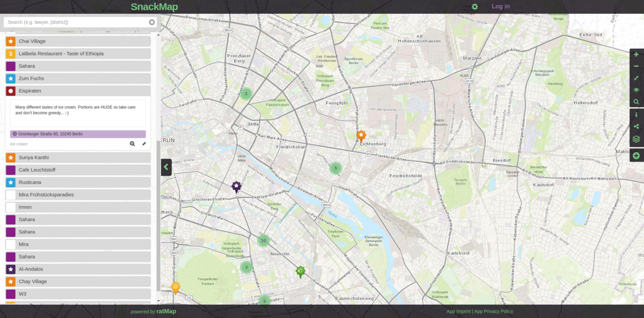Open the map search magnifier tool
Image resolution: width=644 pixels, height=318 pixels.
point(636,101)
